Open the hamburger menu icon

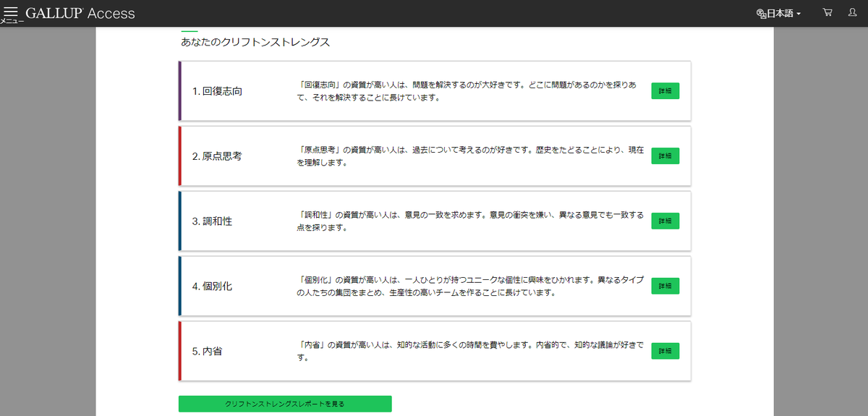point(11,12)
